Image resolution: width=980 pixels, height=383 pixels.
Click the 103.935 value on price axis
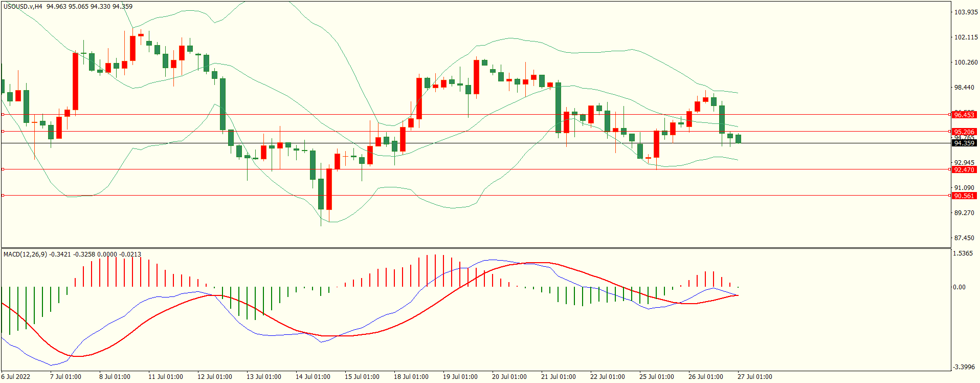(966, 12)
